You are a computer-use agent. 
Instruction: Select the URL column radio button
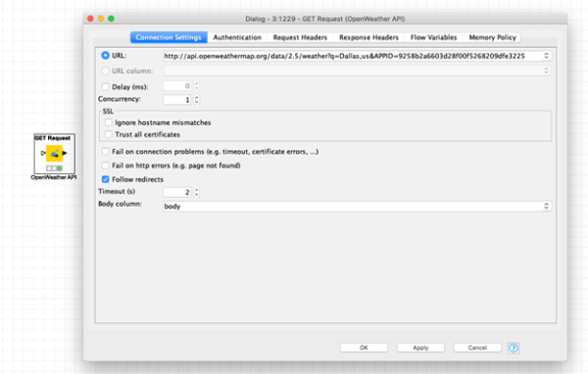pos(106,70)
